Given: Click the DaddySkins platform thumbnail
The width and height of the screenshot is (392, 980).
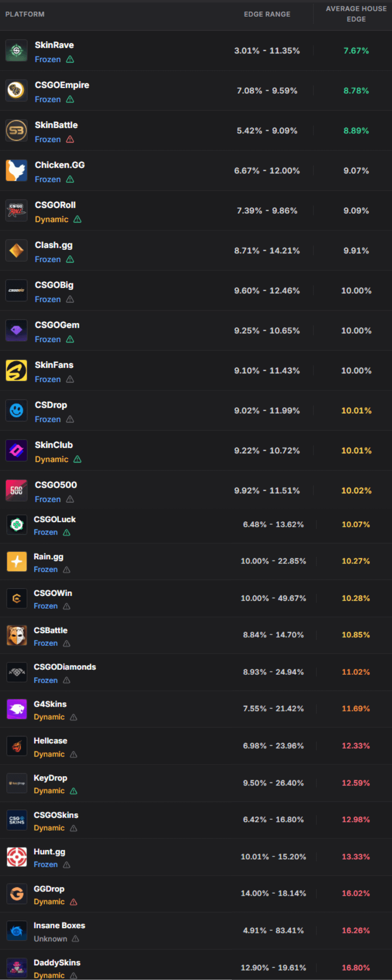Looking at the screenshot, I should (x=17, y=968).
